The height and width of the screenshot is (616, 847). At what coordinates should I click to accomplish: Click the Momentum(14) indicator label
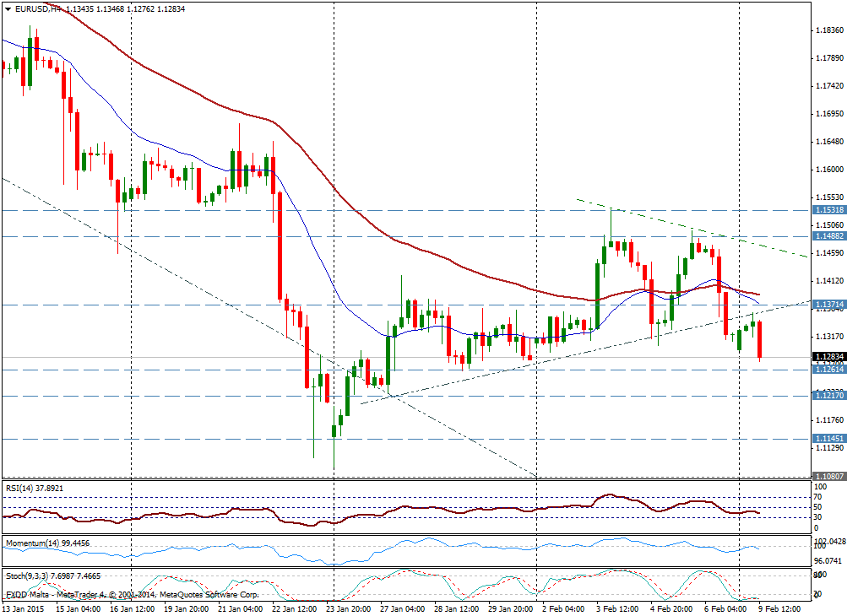tap(46, 543)
